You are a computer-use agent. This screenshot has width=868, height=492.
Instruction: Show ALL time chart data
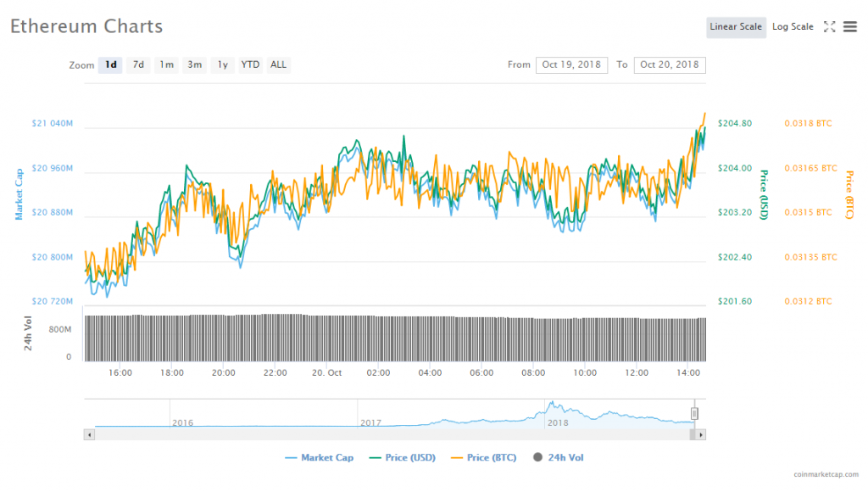(278, 64)
